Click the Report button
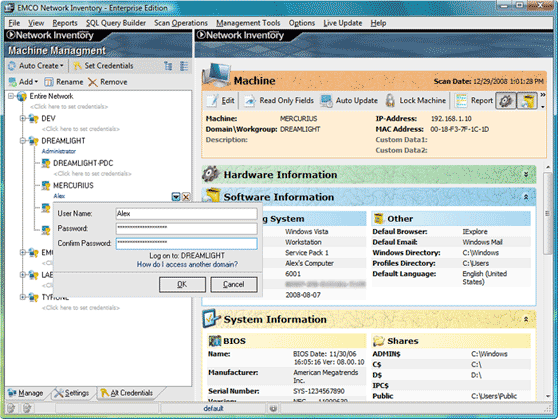The width and height of the screenshot is (558, 419). pyautogui.click(x=475, y=101)
